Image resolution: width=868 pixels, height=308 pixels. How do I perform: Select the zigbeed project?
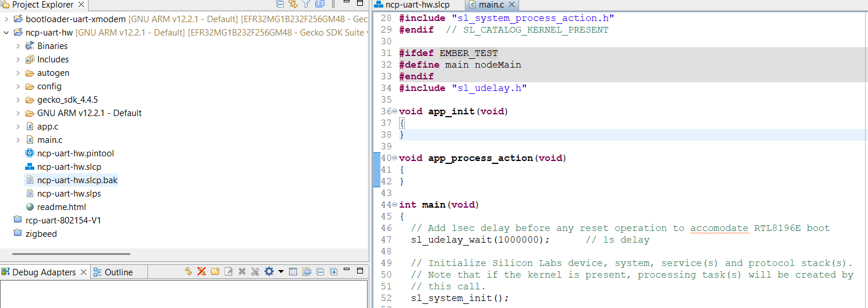[x=41, y=234]
